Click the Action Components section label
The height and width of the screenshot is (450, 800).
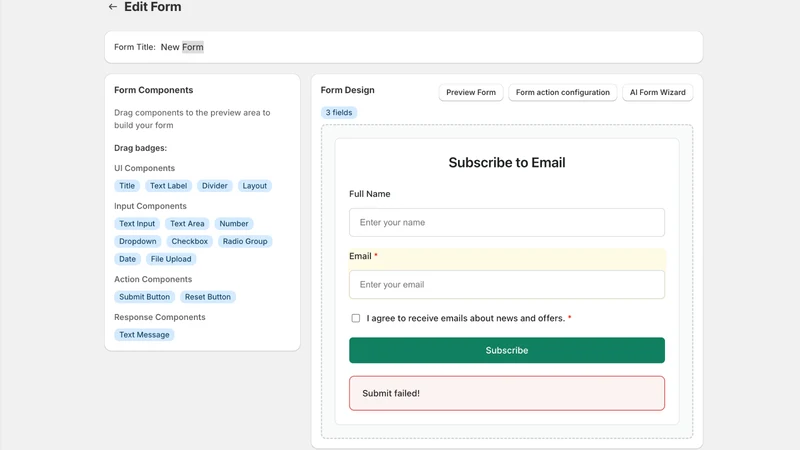click(153, 279)
